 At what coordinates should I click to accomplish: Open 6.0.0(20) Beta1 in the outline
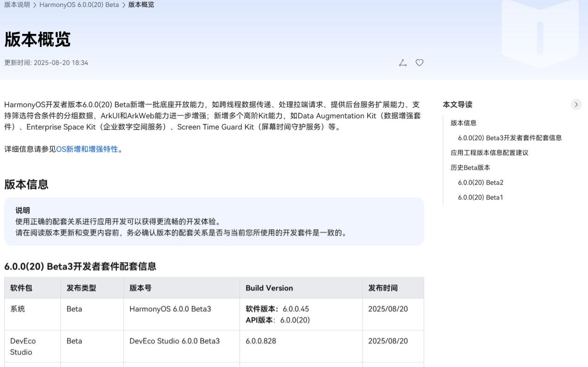pos(480,197)
